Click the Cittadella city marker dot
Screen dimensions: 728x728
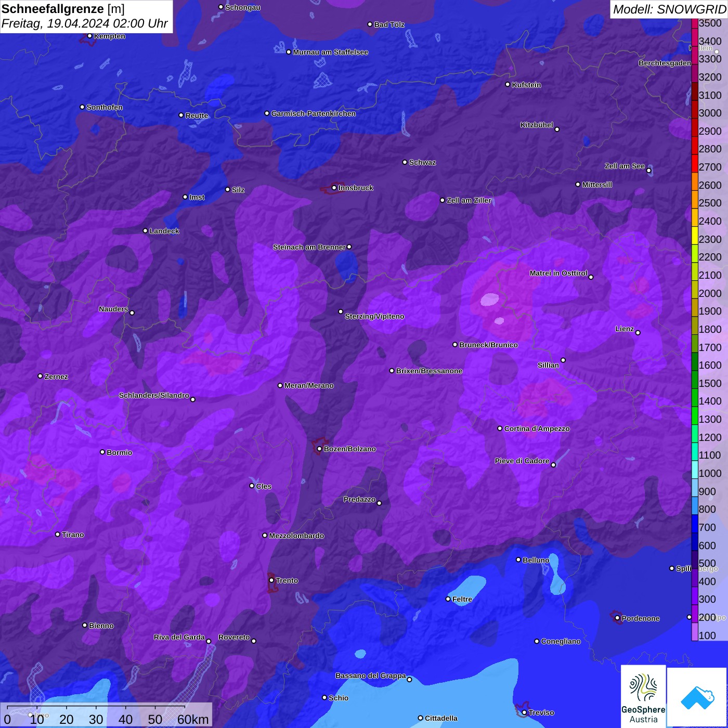tap(421, 718)
